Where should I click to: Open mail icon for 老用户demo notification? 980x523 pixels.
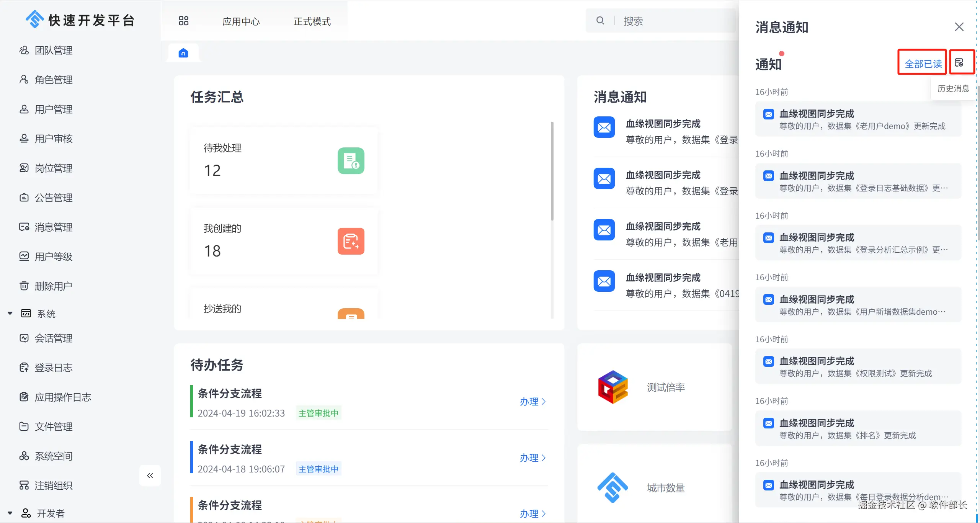(x=768, y=114)
